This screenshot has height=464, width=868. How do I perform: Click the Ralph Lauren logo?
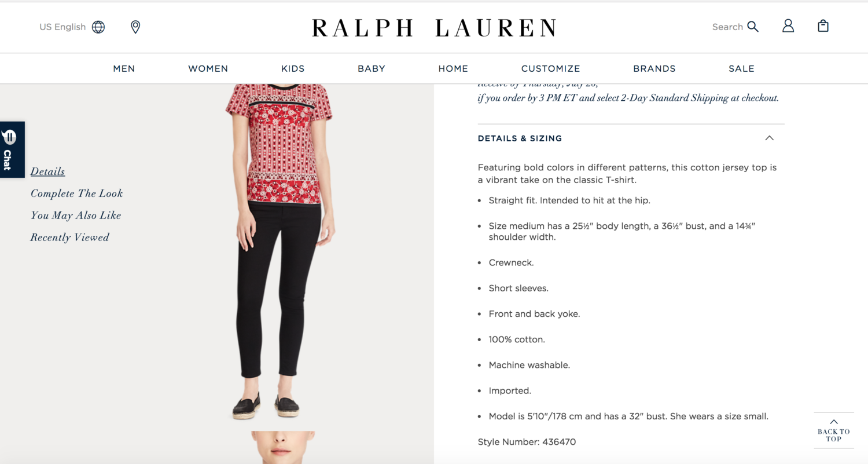tap(434, 28)
